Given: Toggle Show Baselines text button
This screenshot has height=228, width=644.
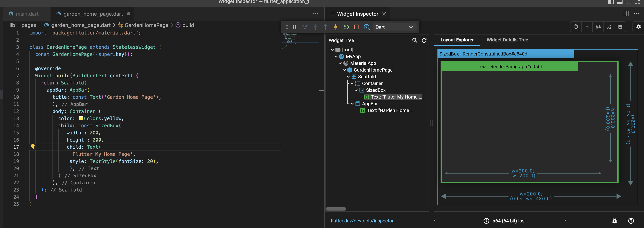Looking at the screenshot, I should click(x=598, y=27).
